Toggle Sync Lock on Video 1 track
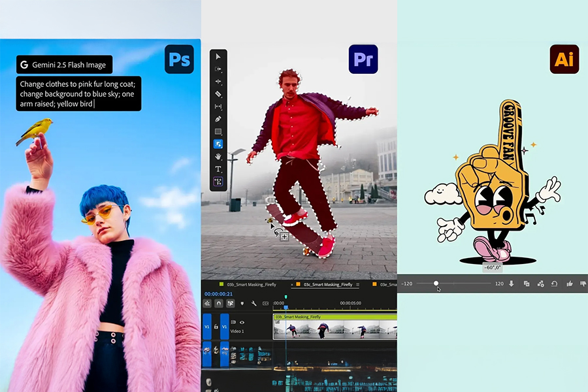This screenshot has width=588, height=392. coord(233,322)
